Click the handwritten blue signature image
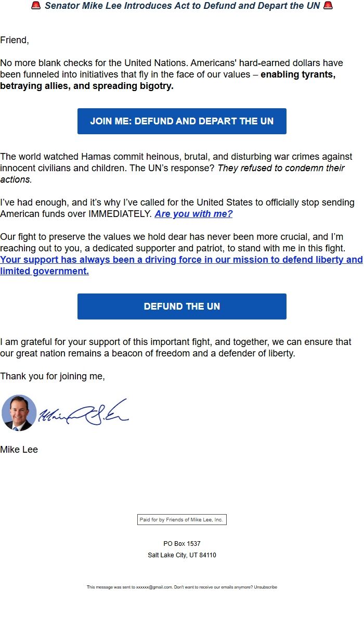The image size is (364, 639). pyautogui.click(x=83, y=413)
